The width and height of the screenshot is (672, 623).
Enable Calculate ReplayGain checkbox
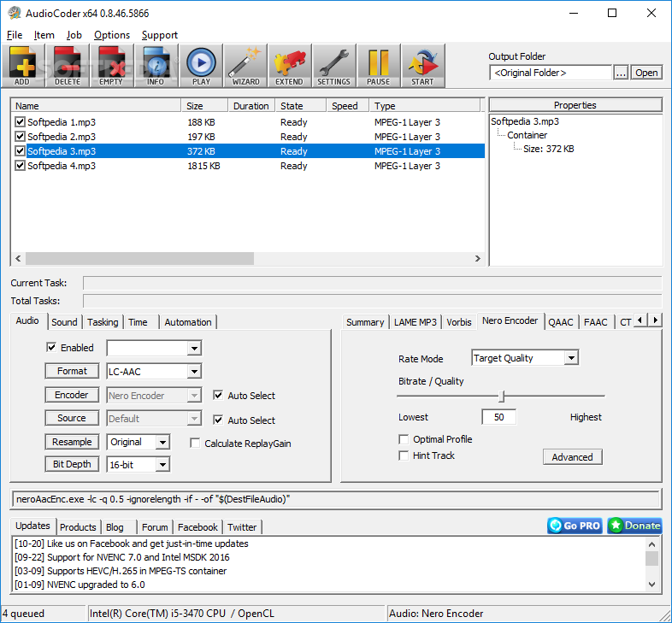pyautogui.click(x=195, y=444)
